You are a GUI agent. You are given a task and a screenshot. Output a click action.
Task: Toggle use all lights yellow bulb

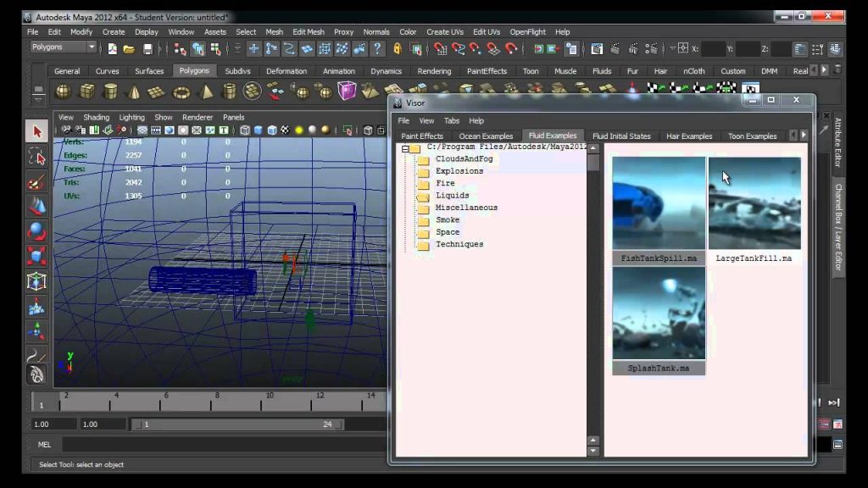tap(299, 130)
